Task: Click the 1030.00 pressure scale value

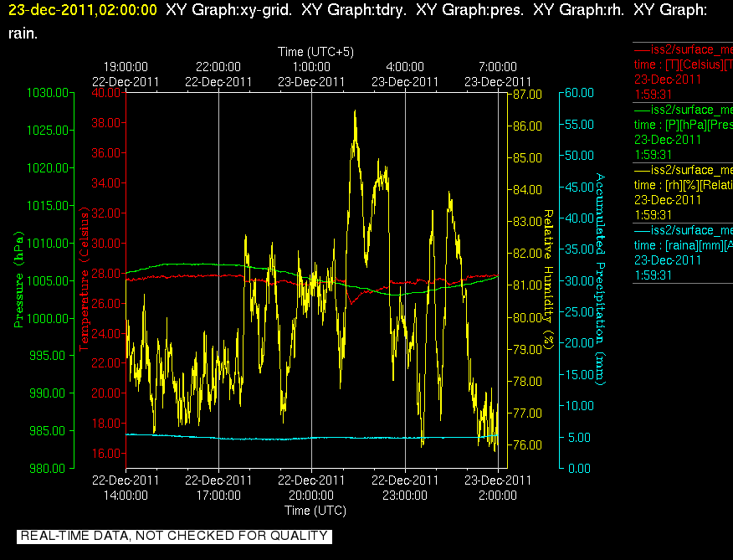Action: point(48,93)
